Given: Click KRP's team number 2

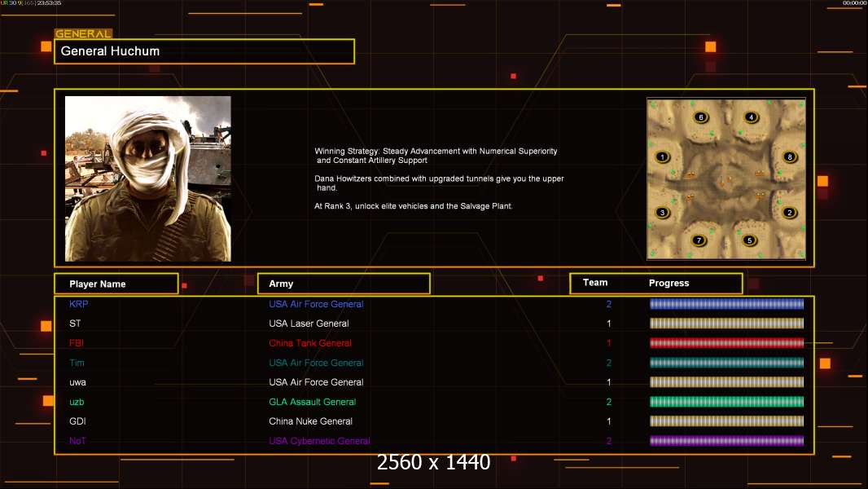Looking at the screenshot, I should coord(609,304).
